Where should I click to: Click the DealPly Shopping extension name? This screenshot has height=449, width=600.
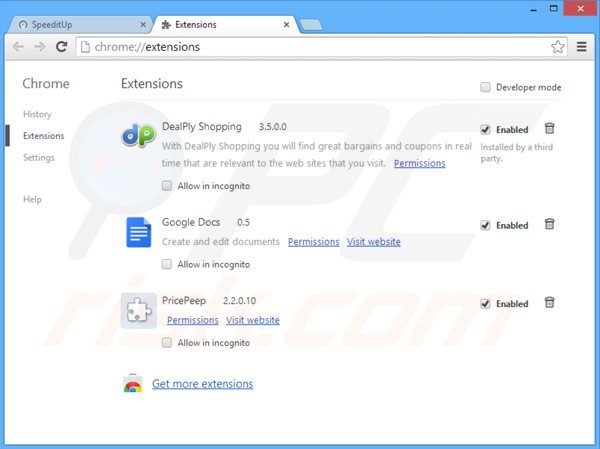coord(202,127)
